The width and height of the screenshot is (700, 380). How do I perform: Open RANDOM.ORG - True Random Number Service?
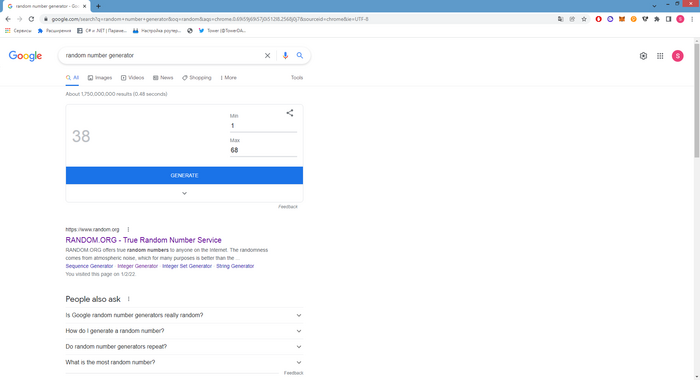pyautogui.click(x=143, y=240)
